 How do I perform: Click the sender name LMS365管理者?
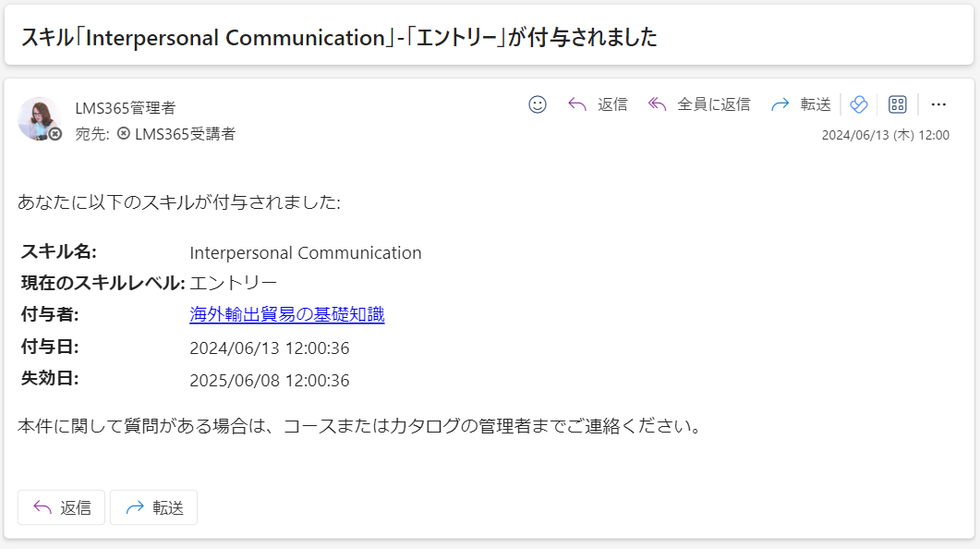point(126,108)
